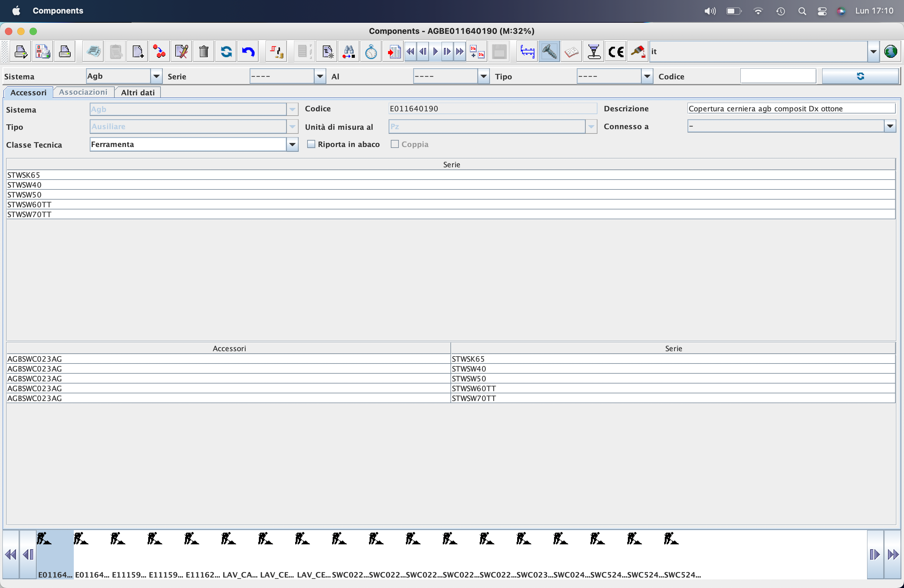Viewport: 904px width, 588px height.
Task: Enable the Riporta in abaco checkbox
Action: pyautogui.click(x=311, y=144)
